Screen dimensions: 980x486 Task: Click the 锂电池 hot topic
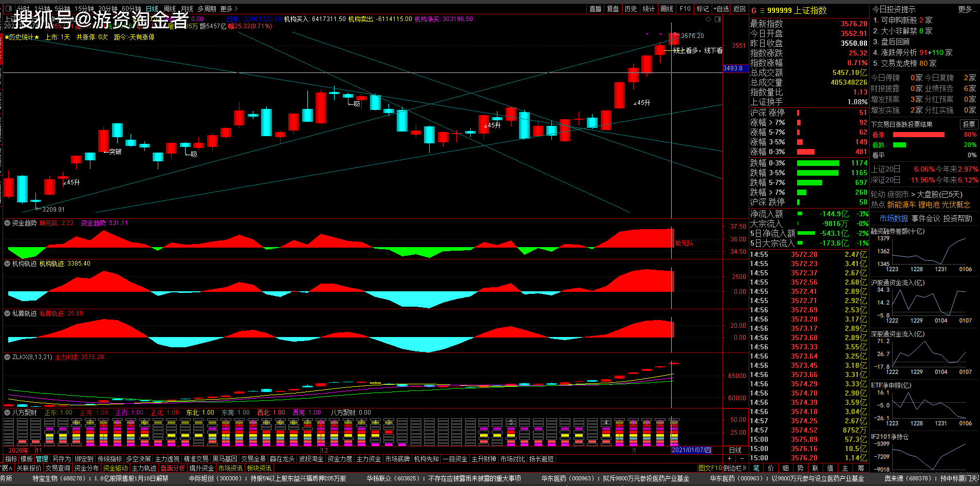(929, 204)
